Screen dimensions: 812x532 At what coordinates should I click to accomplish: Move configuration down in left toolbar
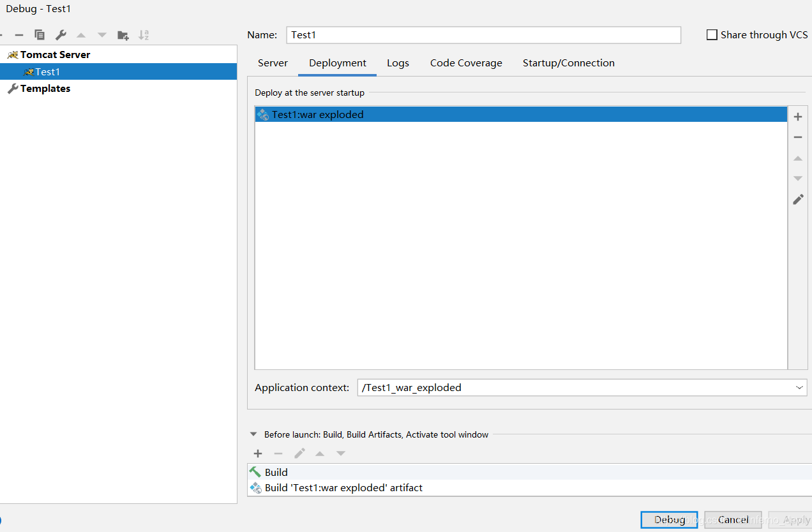pos(102,35)
